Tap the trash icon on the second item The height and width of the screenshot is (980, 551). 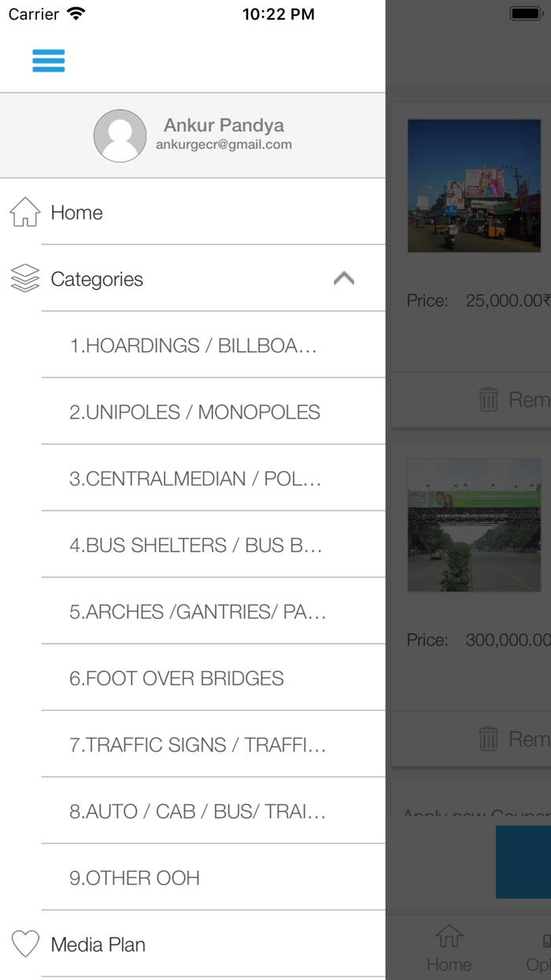pyautogui.click(x=489, y=739)
